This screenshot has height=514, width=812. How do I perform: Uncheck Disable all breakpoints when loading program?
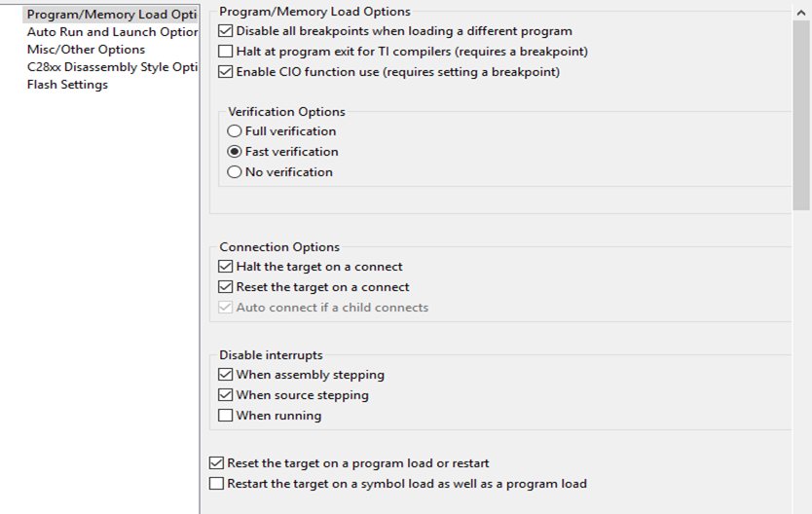click(x=227, y=31)
